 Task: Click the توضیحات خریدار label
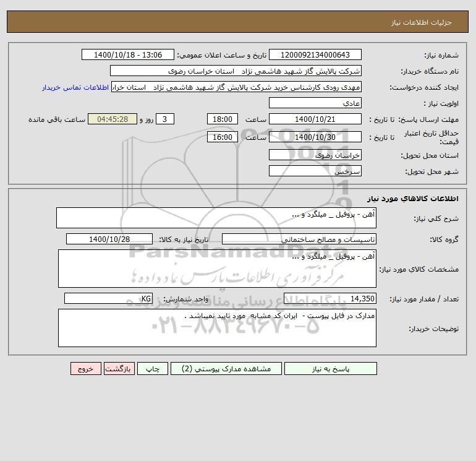tap(433, 329)
